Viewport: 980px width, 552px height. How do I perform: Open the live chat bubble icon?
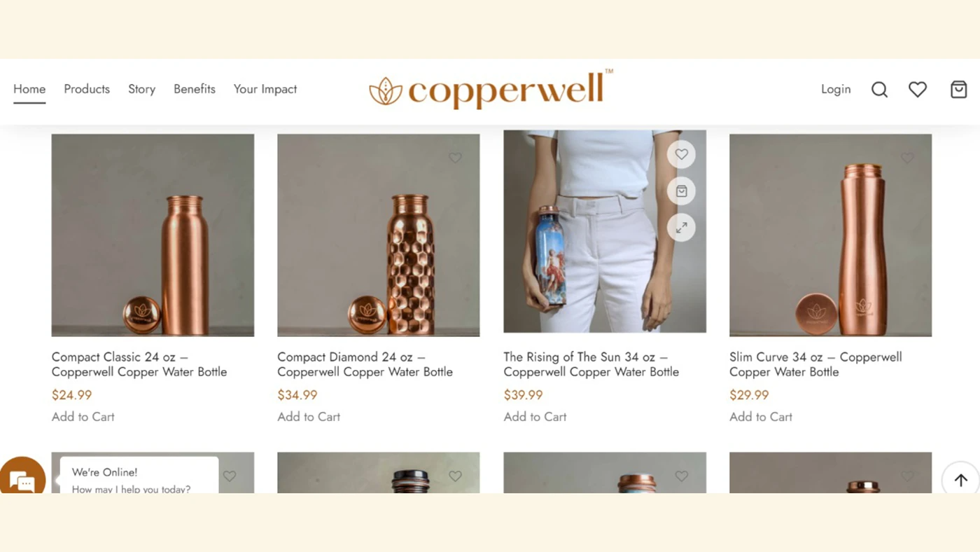22,479
